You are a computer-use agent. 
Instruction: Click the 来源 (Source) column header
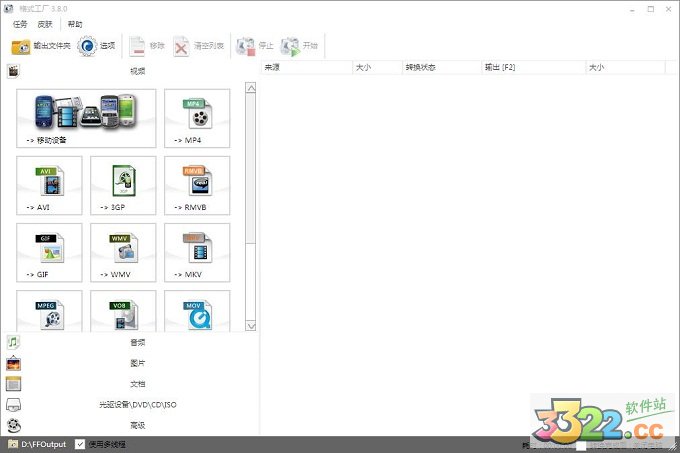point(305,68)
